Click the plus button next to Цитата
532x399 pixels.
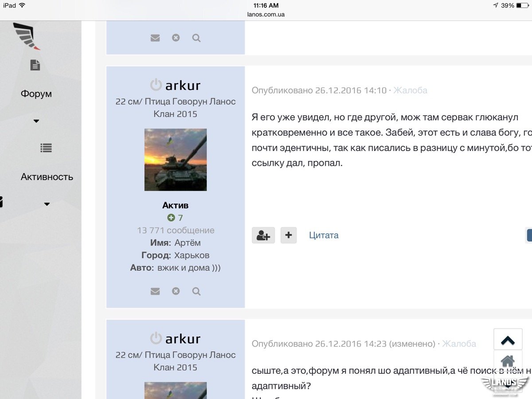pos(289,235)
